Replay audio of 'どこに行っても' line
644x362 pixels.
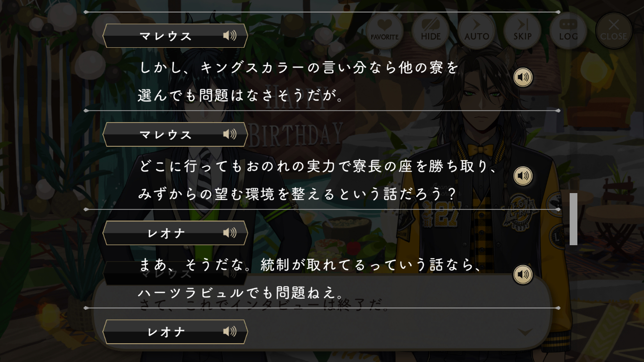[523, 176]
